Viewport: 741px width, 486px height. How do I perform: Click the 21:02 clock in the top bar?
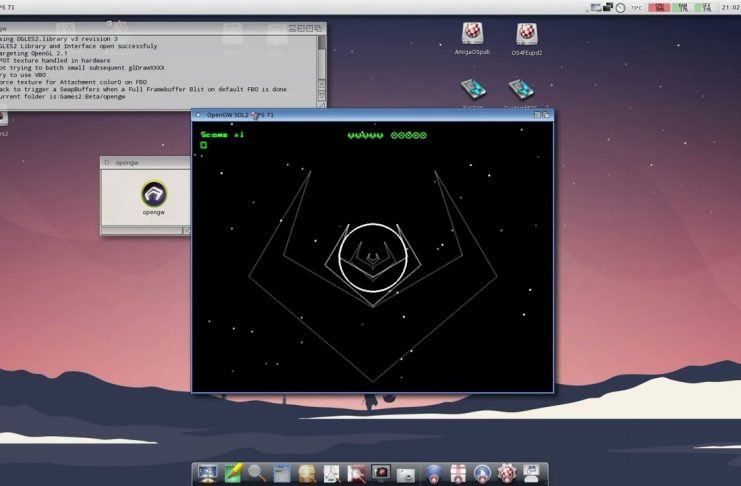731,7
